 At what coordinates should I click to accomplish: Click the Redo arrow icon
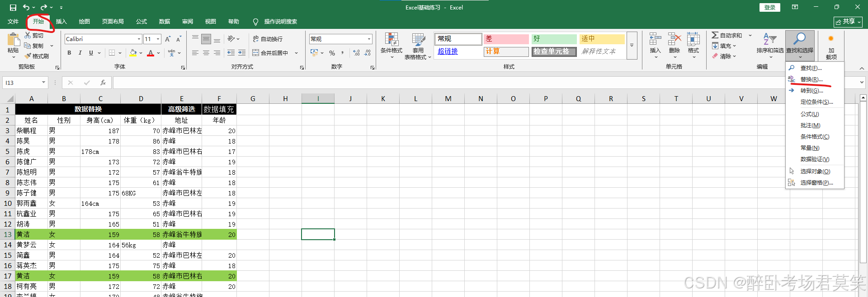tap(44, 7)
